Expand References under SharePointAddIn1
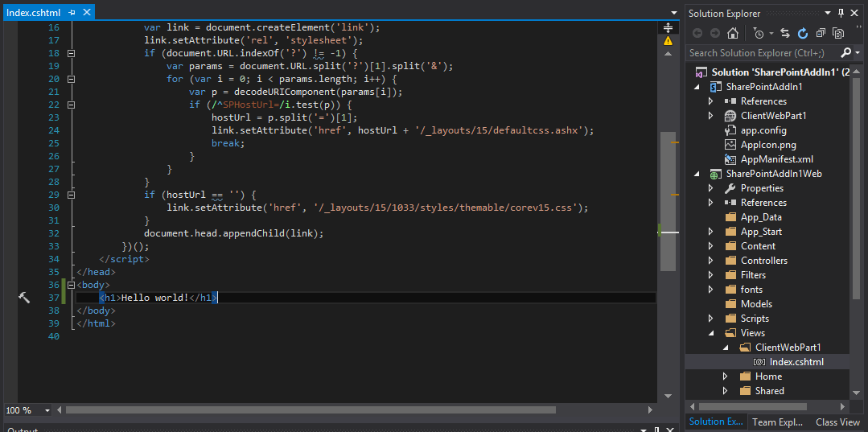The height and width of the screenshot is (432, 868). pos(711,101)
